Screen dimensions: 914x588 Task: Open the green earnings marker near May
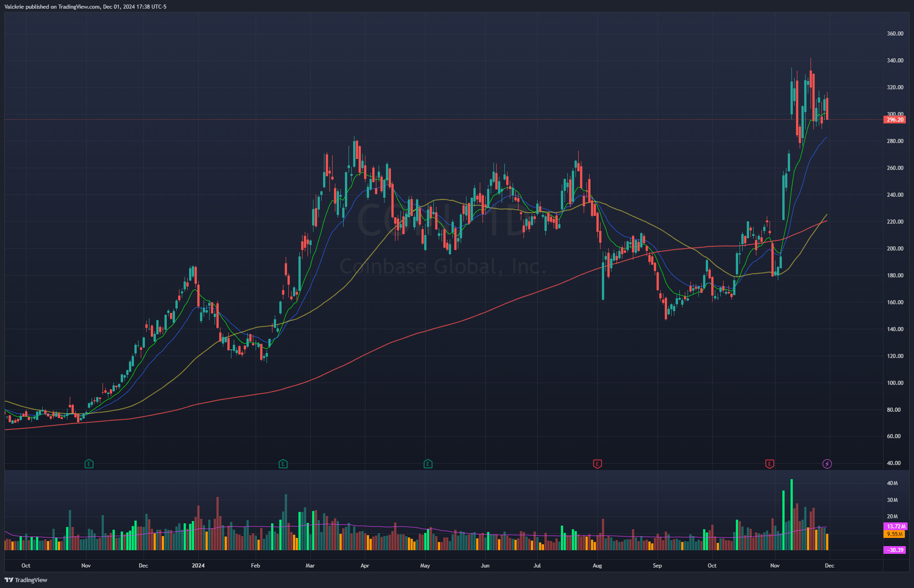point(427,464)
